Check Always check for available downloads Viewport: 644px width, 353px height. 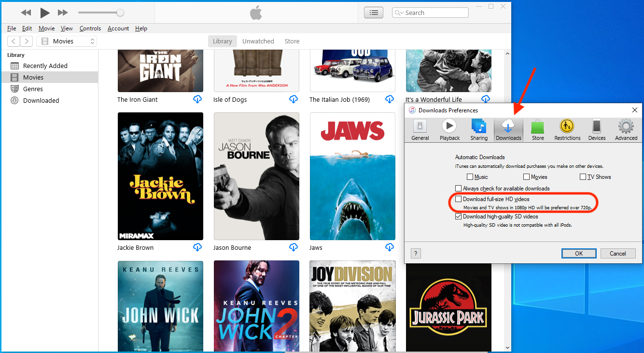tap(459, 189)
